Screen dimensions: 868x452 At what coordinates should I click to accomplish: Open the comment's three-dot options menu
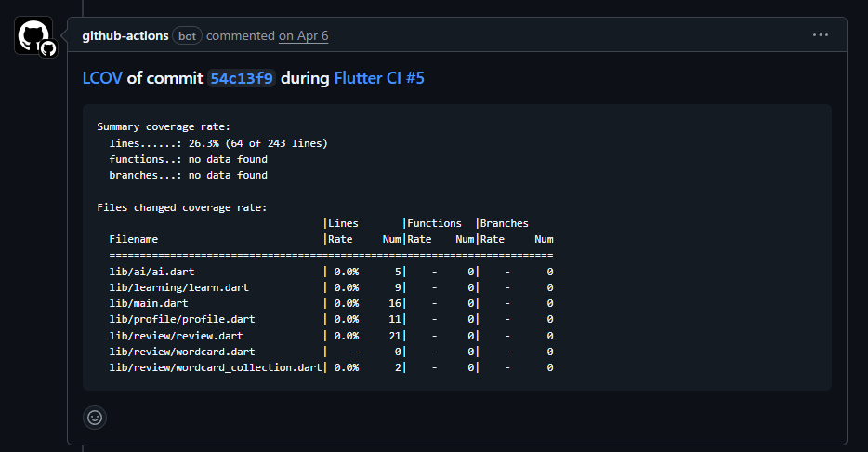click(x=820, y=35)
